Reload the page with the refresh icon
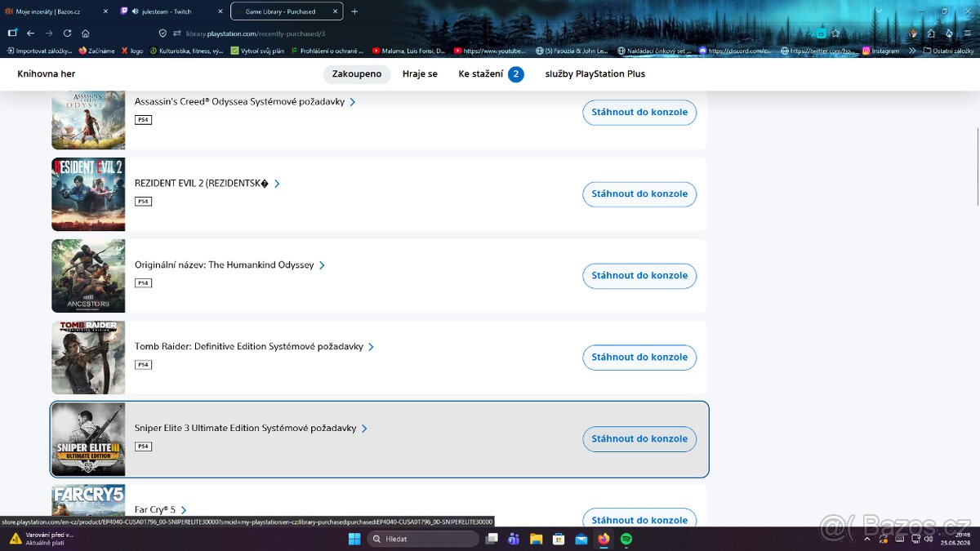This screenshot has height=551, width=980. pos(67,33)
